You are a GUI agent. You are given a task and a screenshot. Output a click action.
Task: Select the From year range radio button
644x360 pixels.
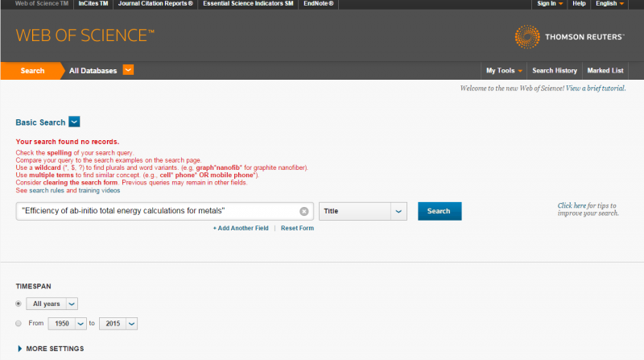tap(19, 324)
